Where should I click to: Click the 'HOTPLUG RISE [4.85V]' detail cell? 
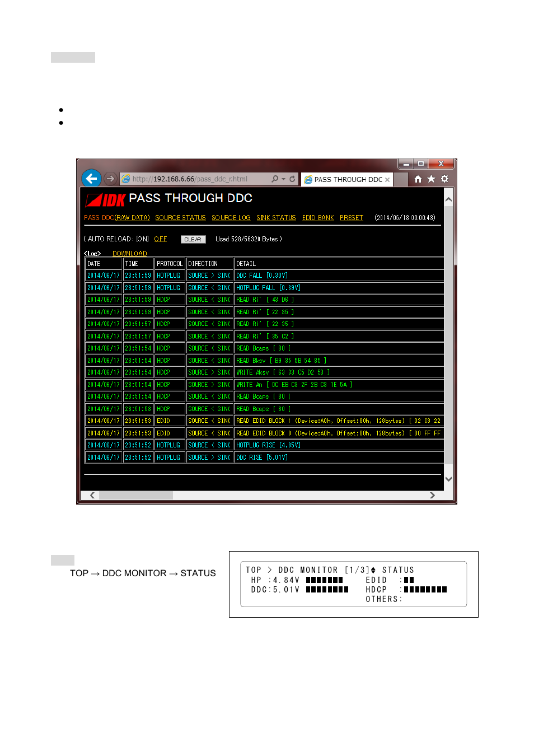[x=339, y=445]
